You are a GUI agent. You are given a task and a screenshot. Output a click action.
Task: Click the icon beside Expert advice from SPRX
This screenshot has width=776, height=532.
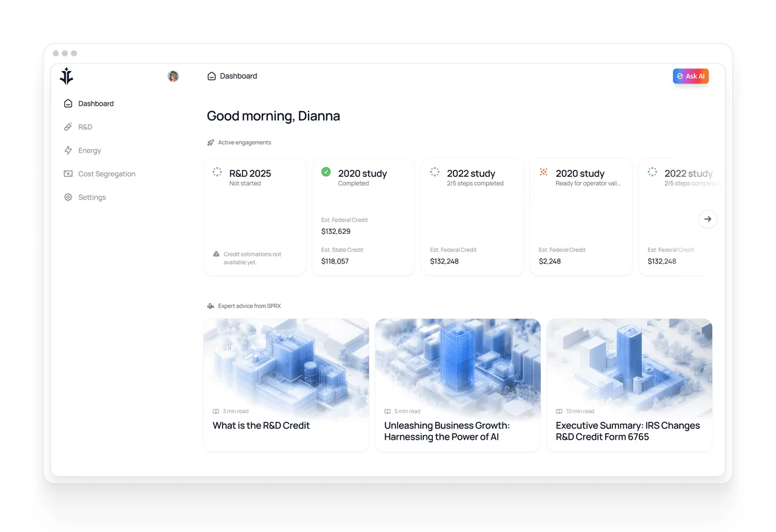(x=210, y=306)
